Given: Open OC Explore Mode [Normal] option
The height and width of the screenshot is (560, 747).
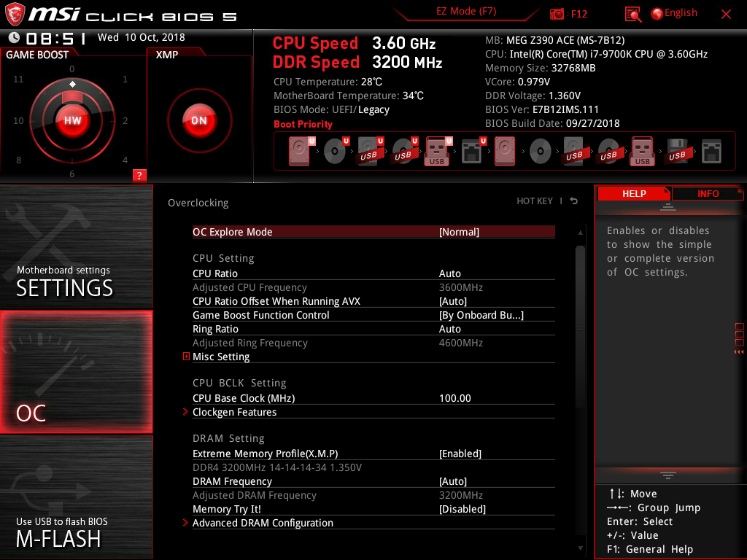Looking at the screenshot, I should pos(373,232).
